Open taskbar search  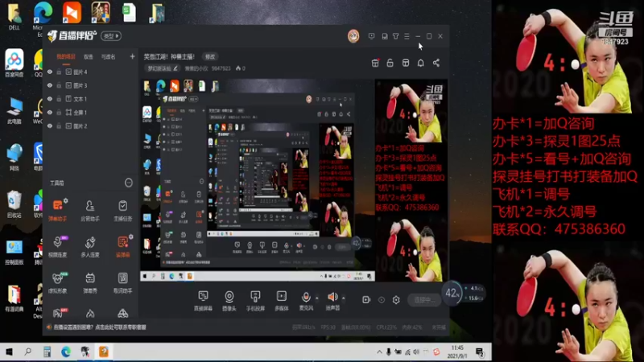(28, 352)
